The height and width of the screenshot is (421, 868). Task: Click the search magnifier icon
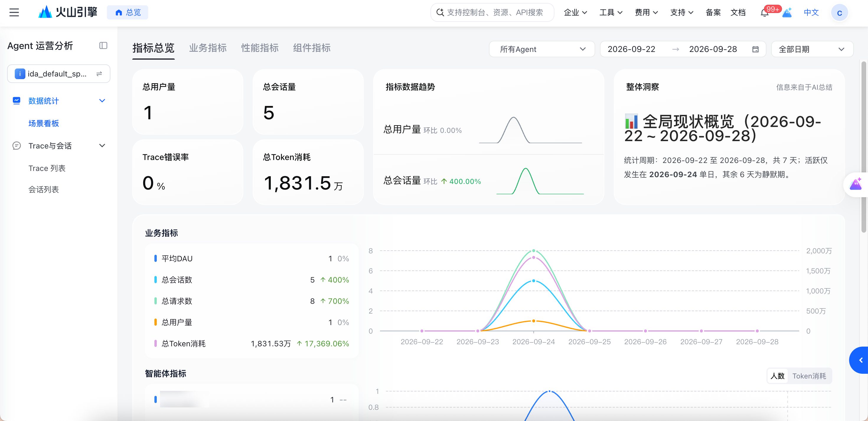coord(440,12)
